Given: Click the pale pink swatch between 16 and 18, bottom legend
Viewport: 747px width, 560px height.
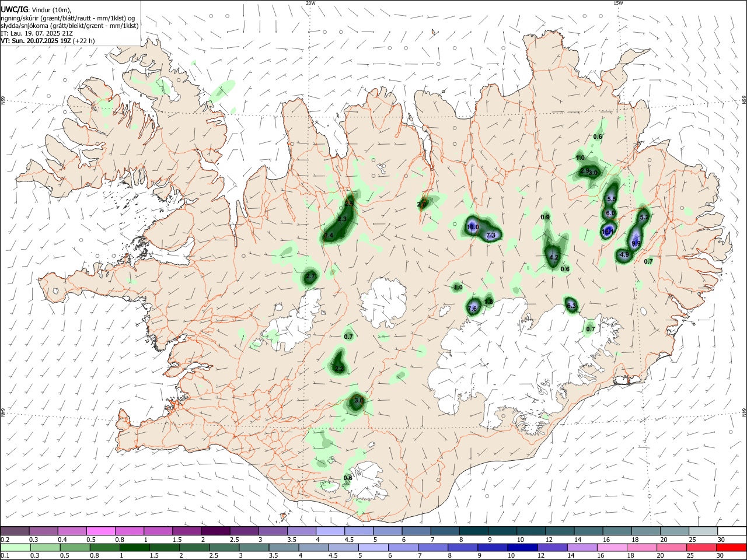Looking at the screenshot, I should [611, 548].
